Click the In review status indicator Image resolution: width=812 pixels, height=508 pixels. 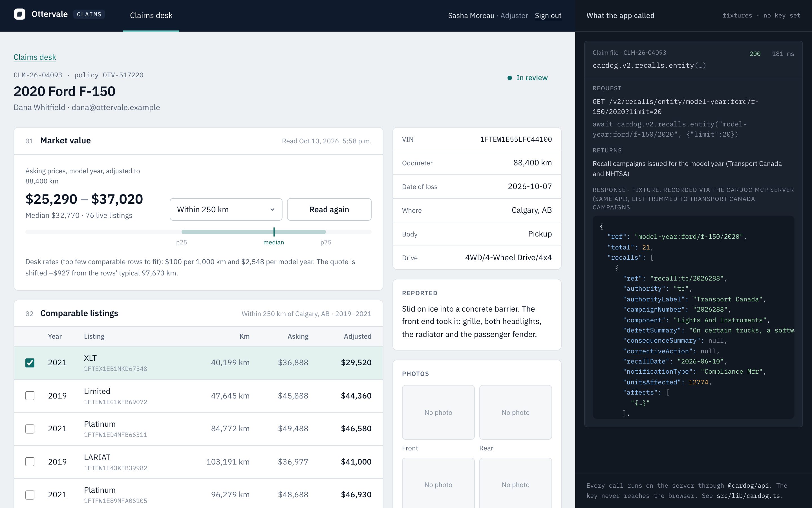(528, 78)
